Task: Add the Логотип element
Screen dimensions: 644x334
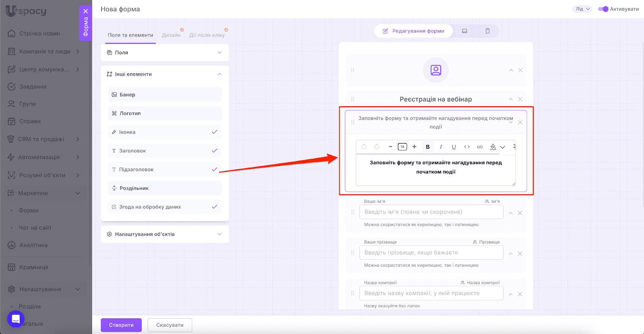Action: pos(165,113)
